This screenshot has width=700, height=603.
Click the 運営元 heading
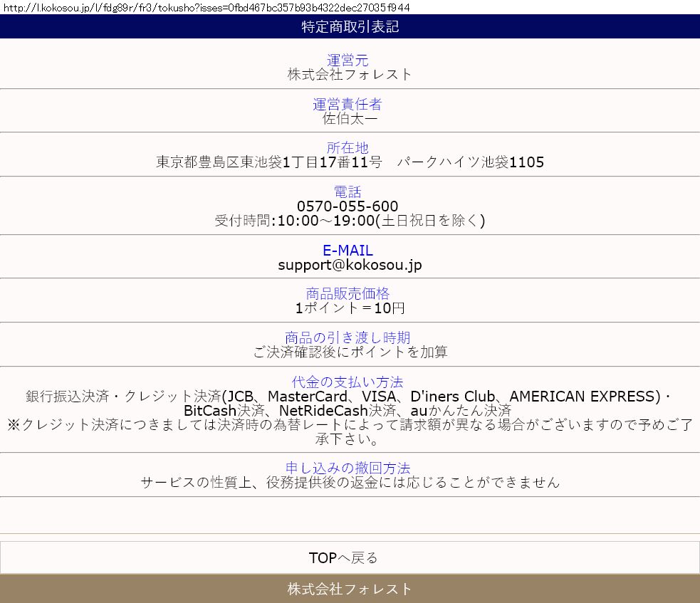click(348, 61)
